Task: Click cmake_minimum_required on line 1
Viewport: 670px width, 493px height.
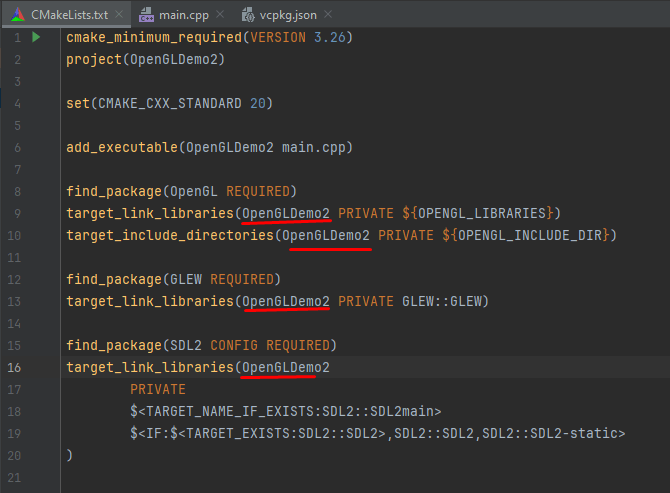Action: click(154, 38)
